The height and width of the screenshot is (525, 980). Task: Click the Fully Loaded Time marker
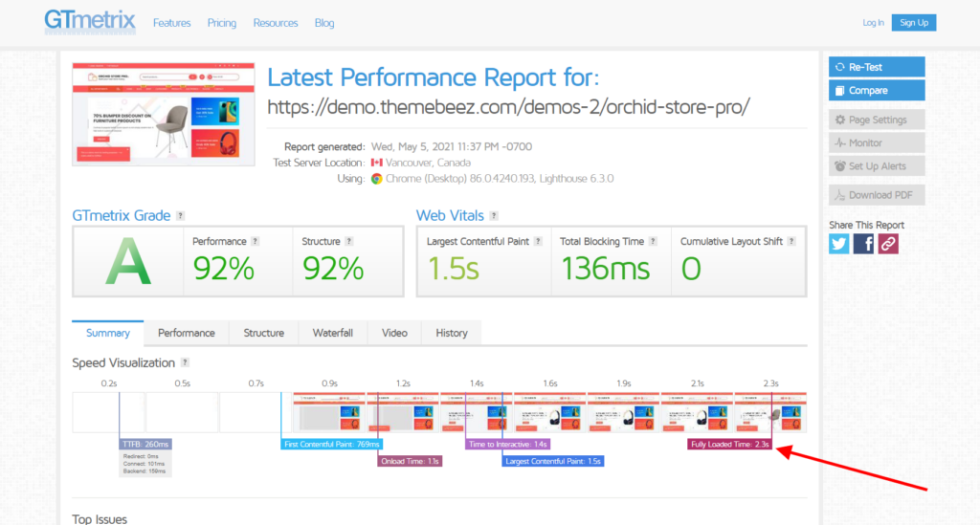click(730, 445)
